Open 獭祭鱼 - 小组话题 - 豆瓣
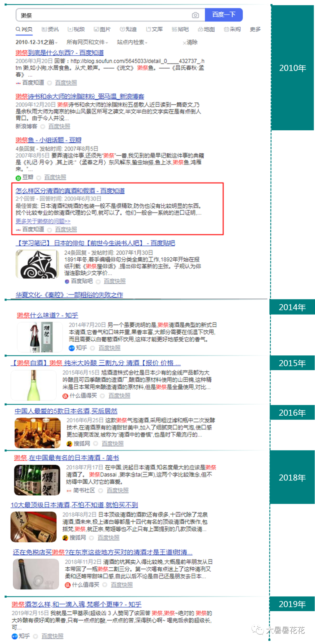 point(48,140)
